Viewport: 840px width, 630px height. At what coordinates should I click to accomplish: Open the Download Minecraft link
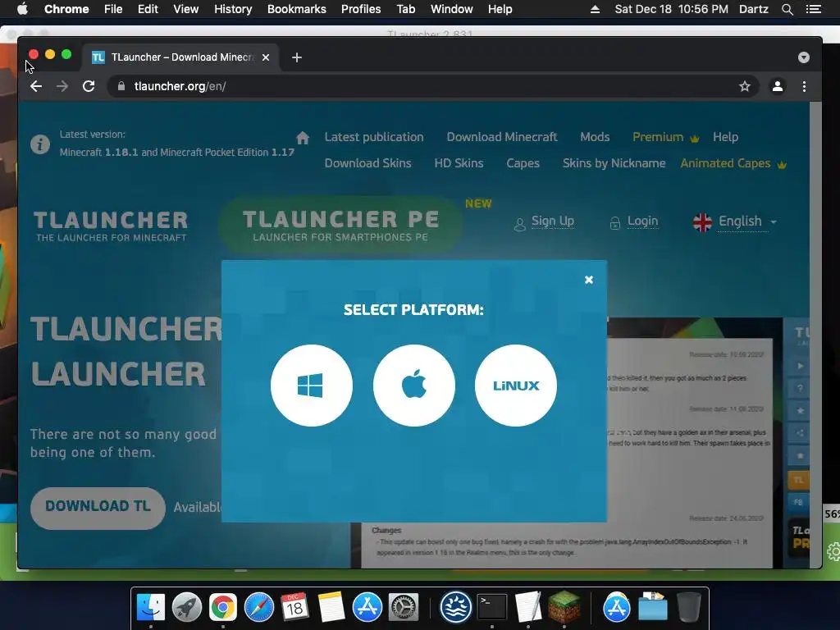[x=502, y=137]
